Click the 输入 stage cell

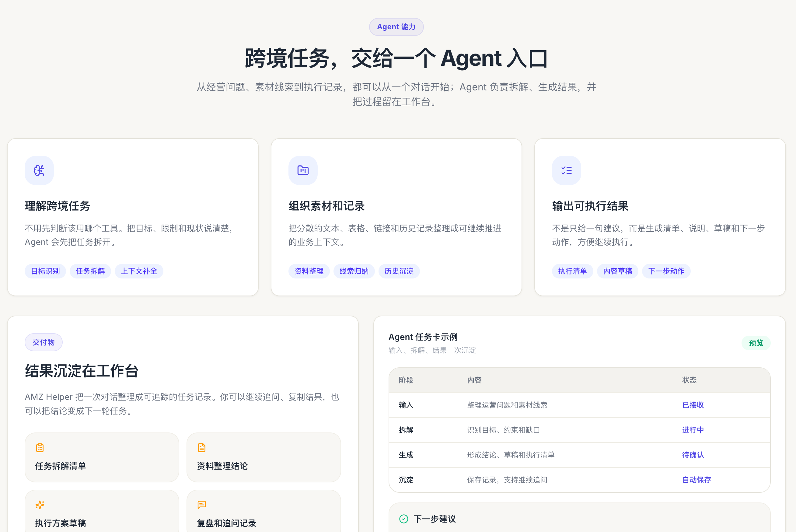406,405
